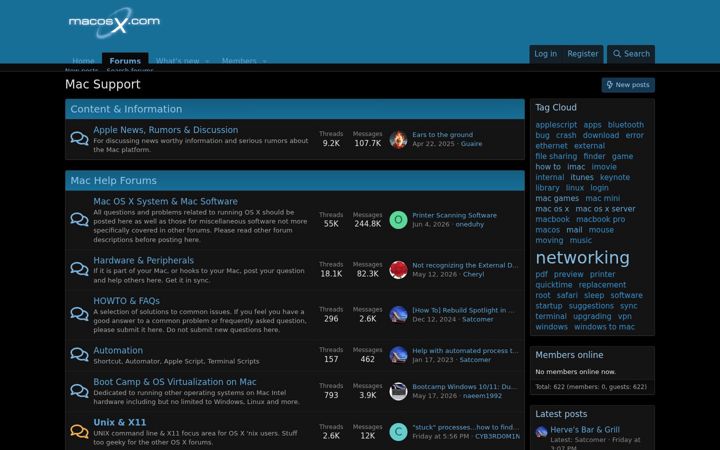The image size is (720, 450).
Task: Open Apple News, Rumors & Discussion forum
Action: (x=165, y=130)
